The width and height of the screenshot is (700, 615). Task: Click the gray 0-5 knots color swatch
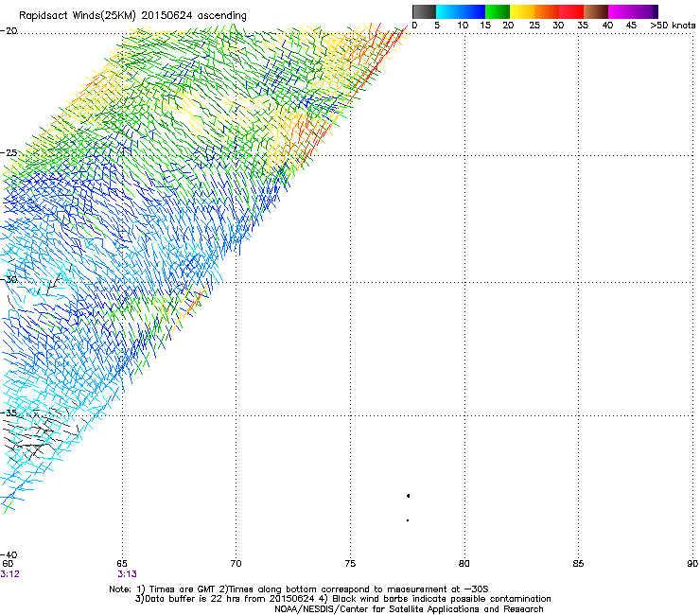click(x=424, y=11)
